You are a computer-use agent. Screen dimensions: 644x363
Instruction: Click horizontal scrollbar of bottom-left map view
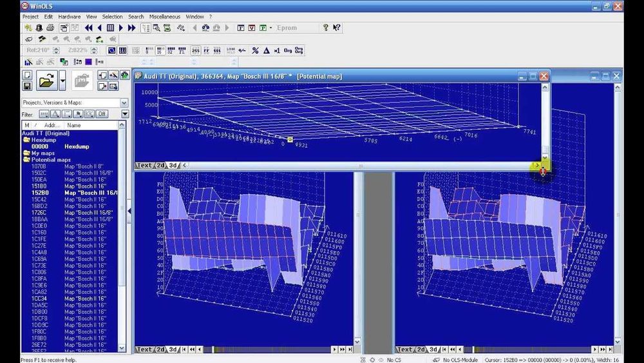coord(267,349)
